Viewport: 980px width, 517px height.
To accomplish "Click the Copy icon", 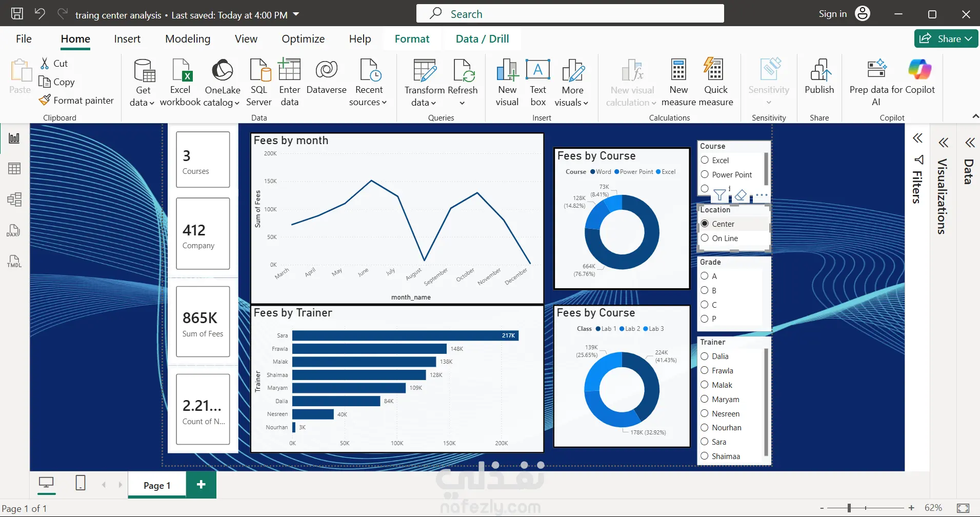I will point(45,82).
